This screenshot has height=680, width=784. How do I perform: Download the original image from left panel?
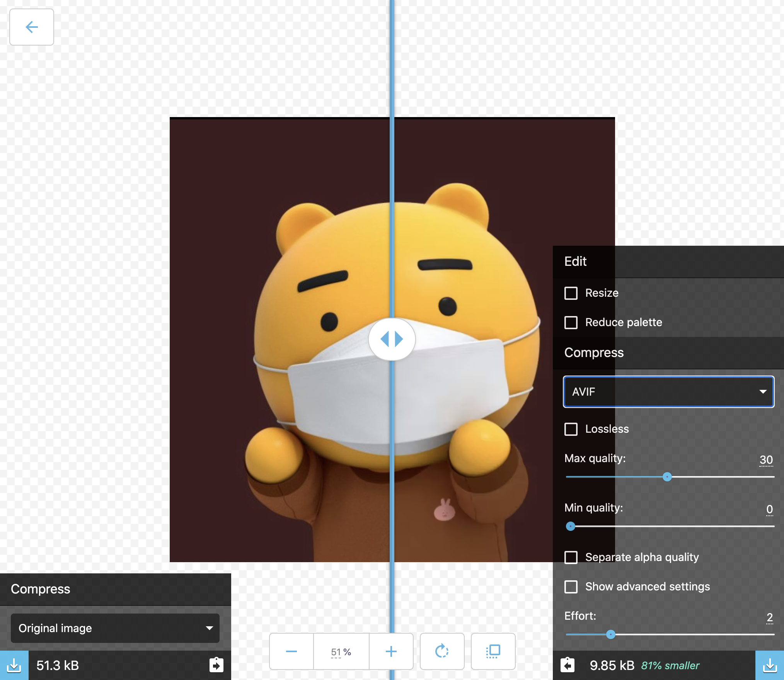coord(14,665)
